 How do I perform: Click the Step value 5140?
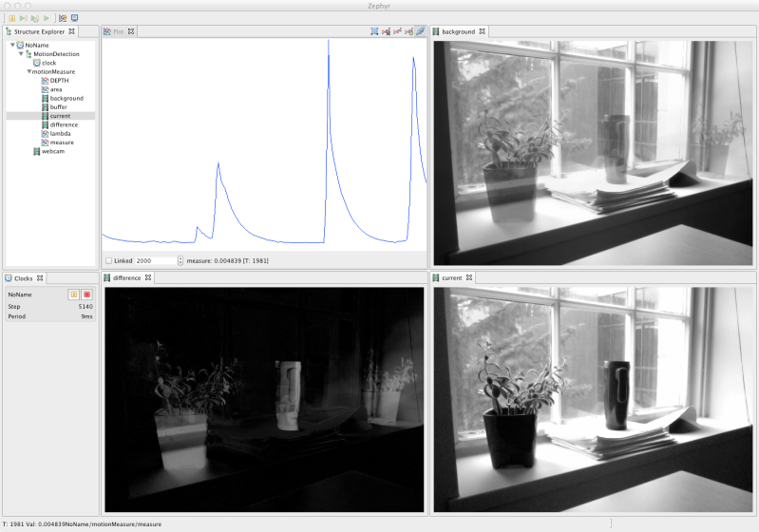(85, 307)
